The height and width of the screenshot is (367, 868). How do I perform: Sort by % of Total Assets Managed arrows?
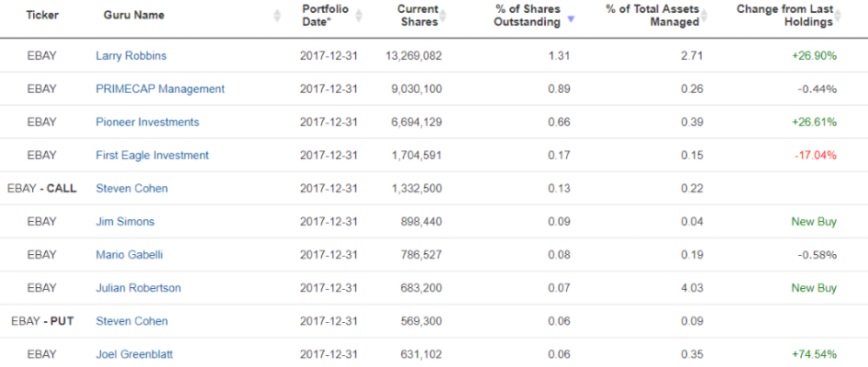coord(706,16)
